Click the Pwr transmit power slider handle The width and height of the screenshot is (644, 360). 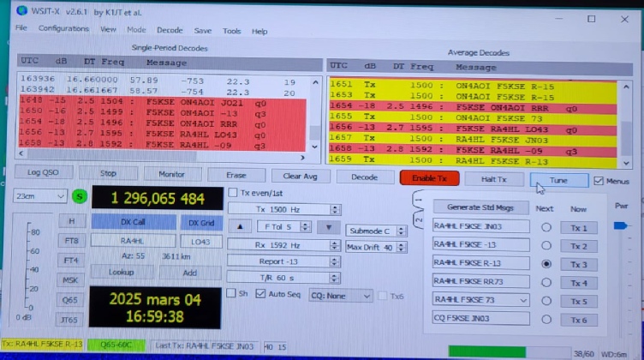coord(620,225)
